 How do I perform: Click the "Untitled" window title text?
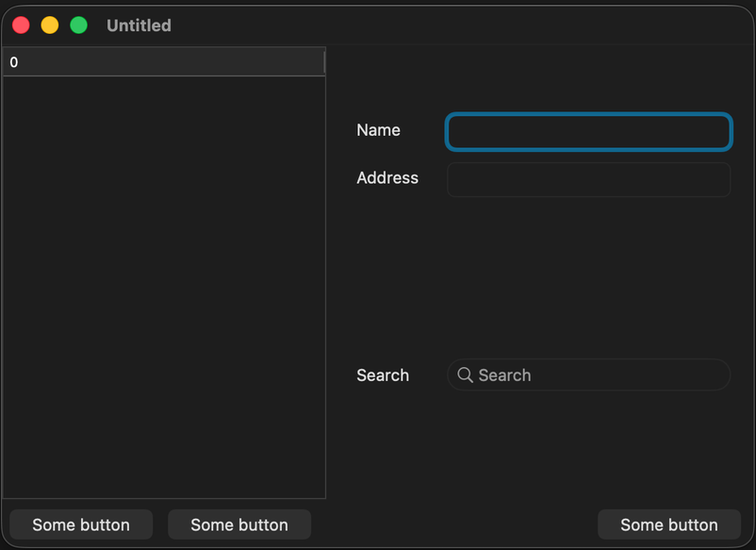click(x=139, y=25)
